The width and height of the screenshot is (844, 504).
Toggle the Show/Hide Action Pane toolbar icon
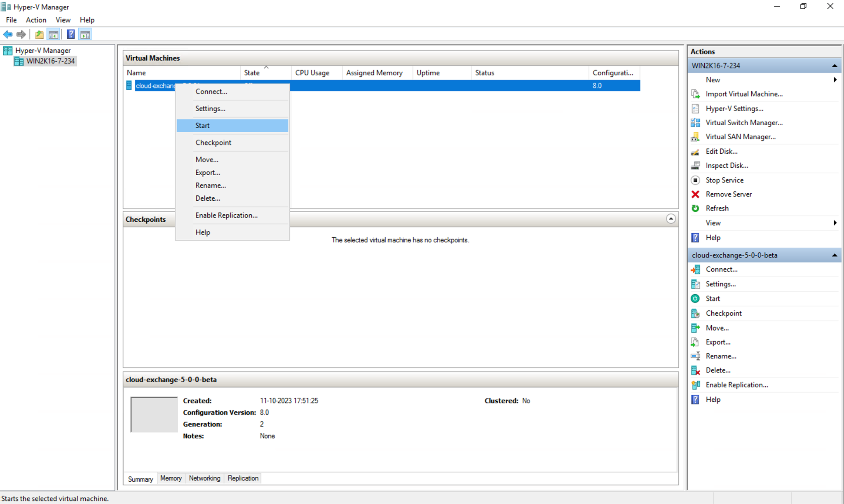[x=85, y=35]
